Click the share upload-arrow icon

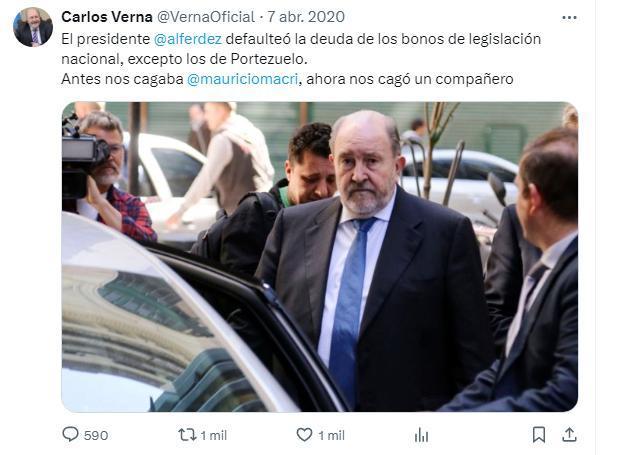point(569,434)
